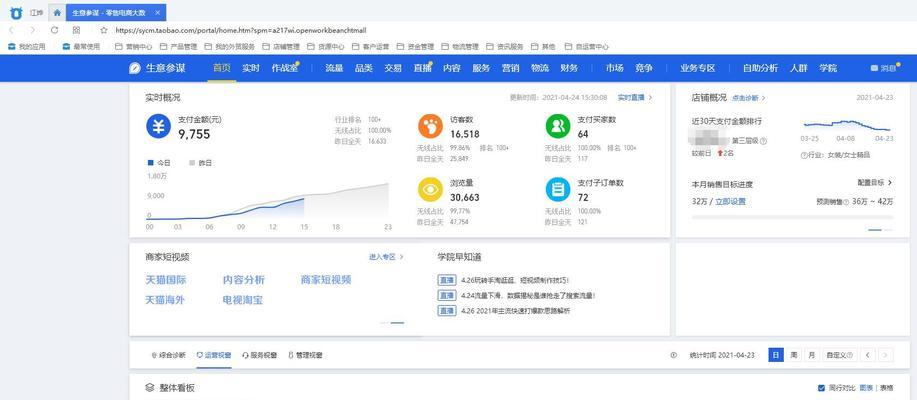This screenshot has height=400, width=917.
Task: Switch to the 服务视窗 tab
Action: (x=260, y=355)
